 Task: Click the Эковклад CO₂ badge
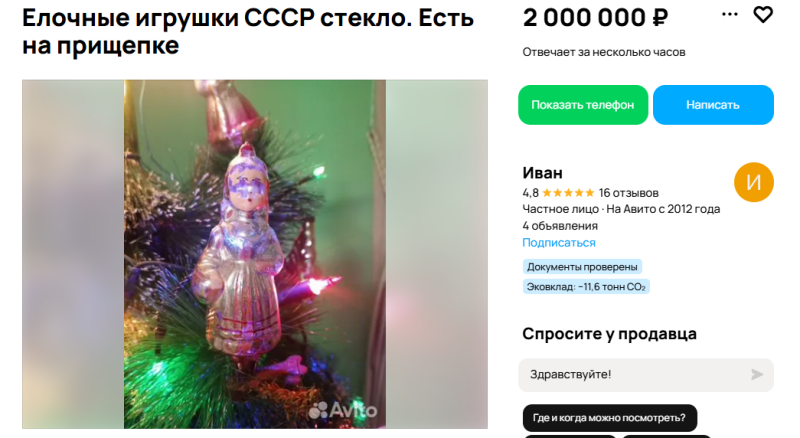(586, 287)
